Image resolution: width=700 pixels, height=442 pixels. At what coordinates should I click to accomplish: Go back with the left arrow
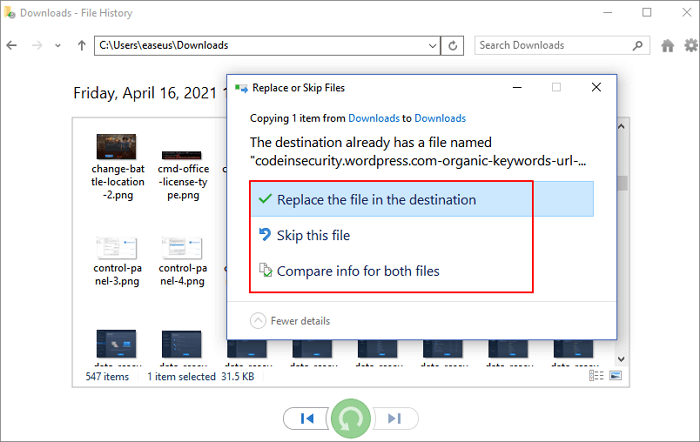pyautogui.click(x=12, y=45)
